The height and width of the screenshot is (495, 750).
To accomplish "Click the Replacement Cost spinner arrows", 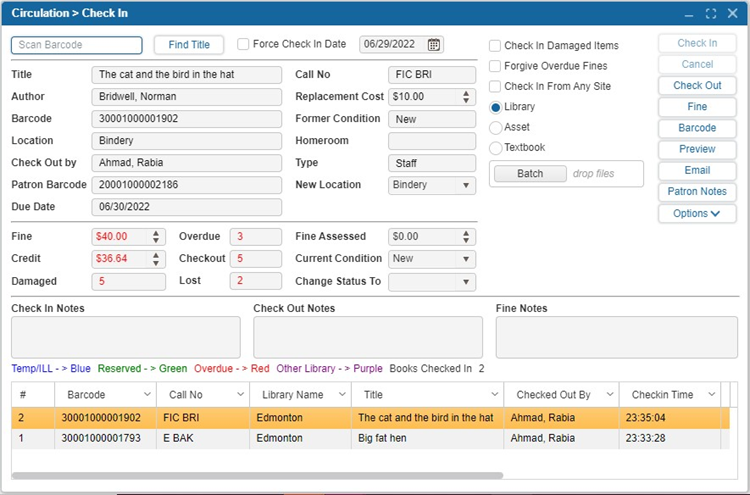I will tap(466, 97).
